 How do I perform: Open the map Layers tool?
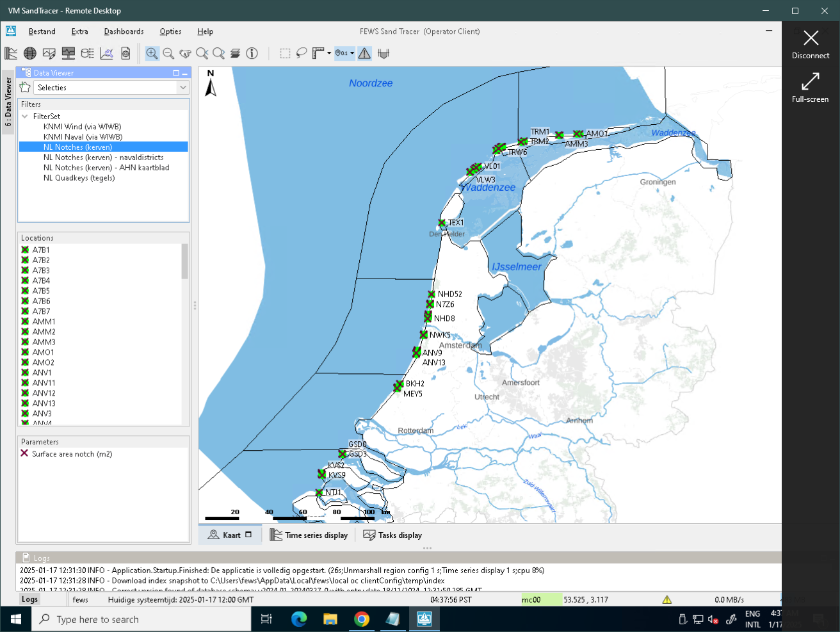coord(235,53)
